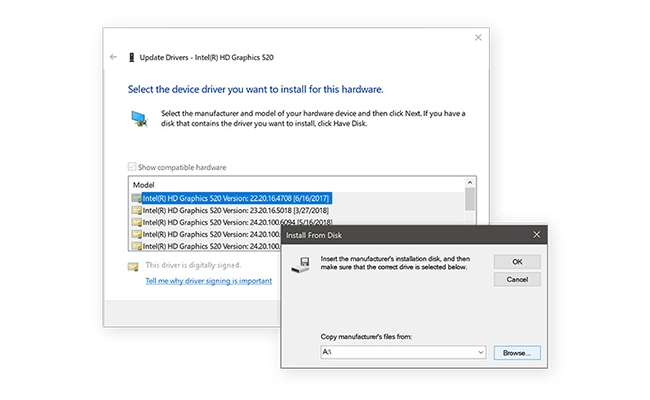Click the Browse... button
This screenshot has height=400, width=650.
[x=517, y=353]
